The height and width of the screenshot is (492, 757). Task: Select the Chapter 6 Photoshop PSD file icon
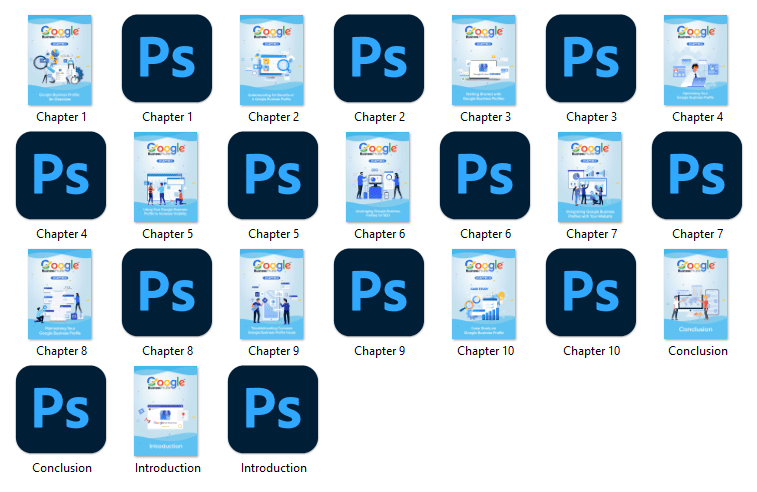coord(485,175)
